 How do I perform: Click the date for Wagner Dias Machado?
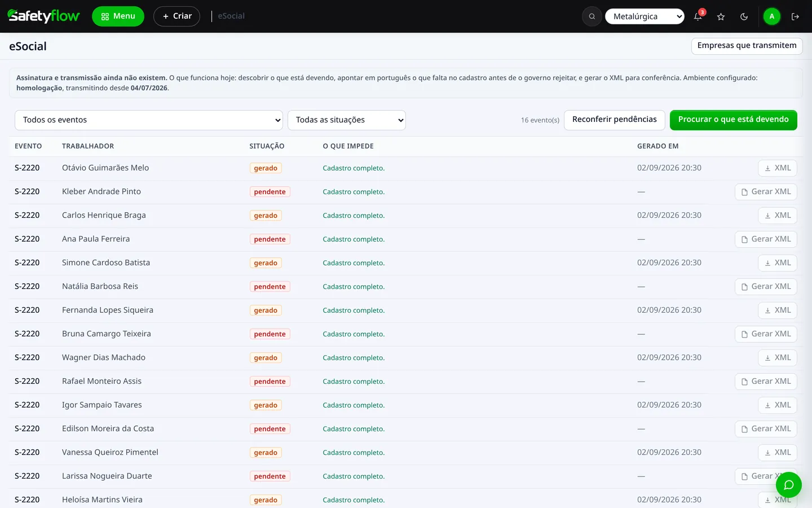pyautogui.click(x=669, y=358)
